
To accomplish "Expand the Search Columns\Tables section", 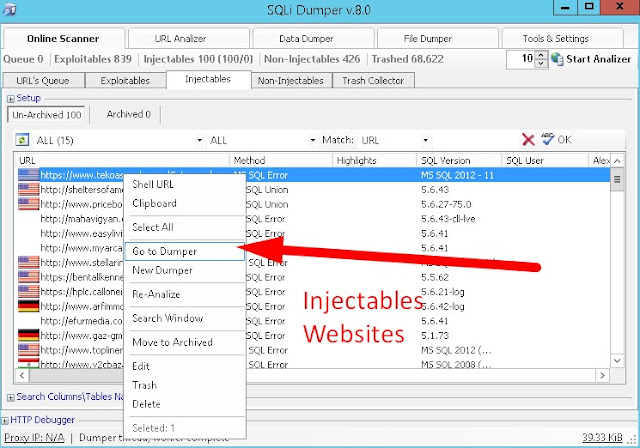I will tap(11, 397).
